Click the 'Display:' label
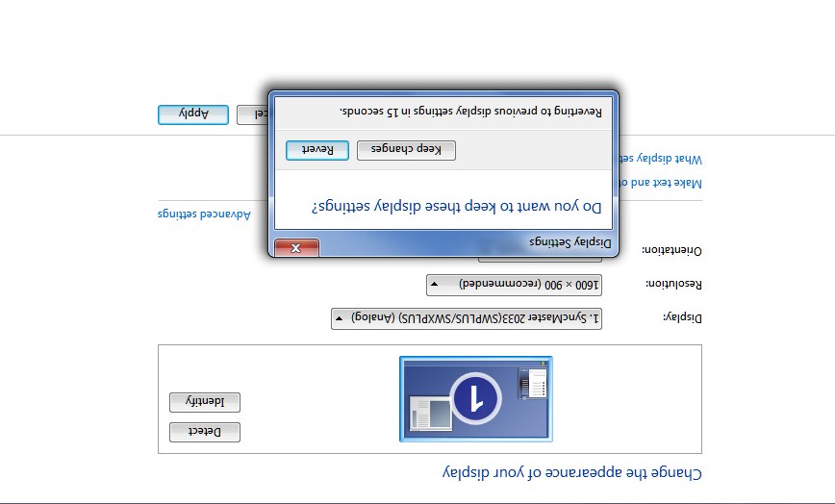The width and height of the screenshot is (835, 504). [682, 317]
